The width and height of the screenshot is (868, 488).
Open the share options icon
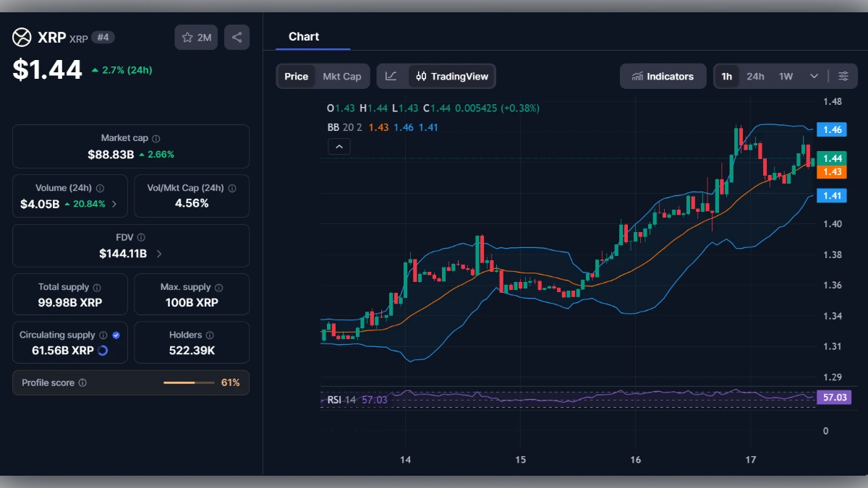click(x=237, y=37)
